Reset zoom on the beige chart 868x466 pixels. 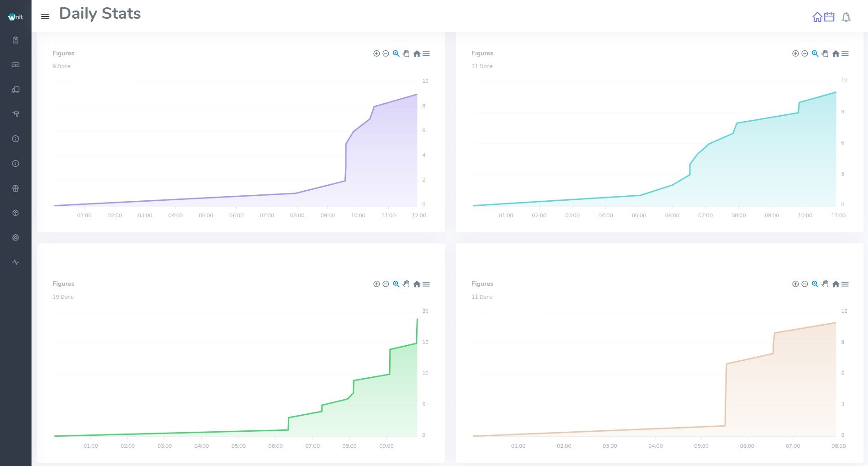click(836, 284)
